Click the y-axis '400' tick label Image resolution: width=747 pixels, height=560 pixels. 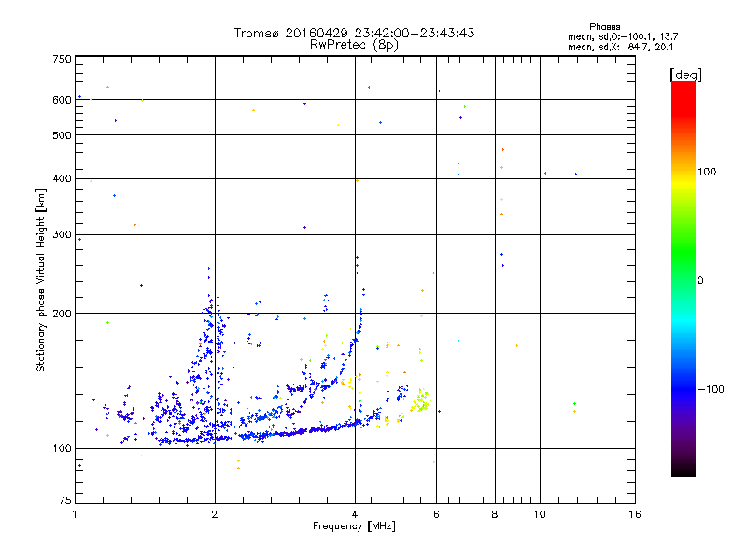coord(63,178)
